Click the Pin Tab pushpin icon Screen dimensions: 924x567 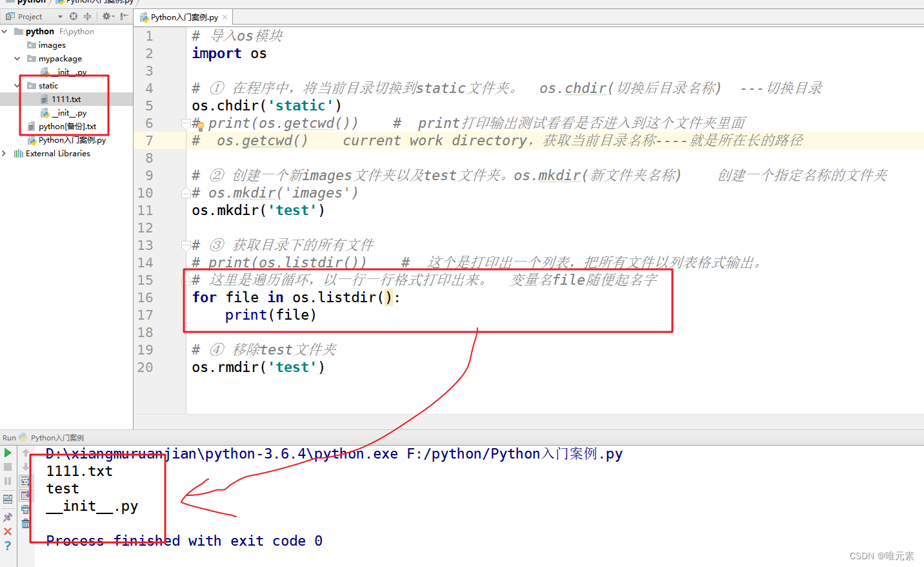click(x=8, y=517)
